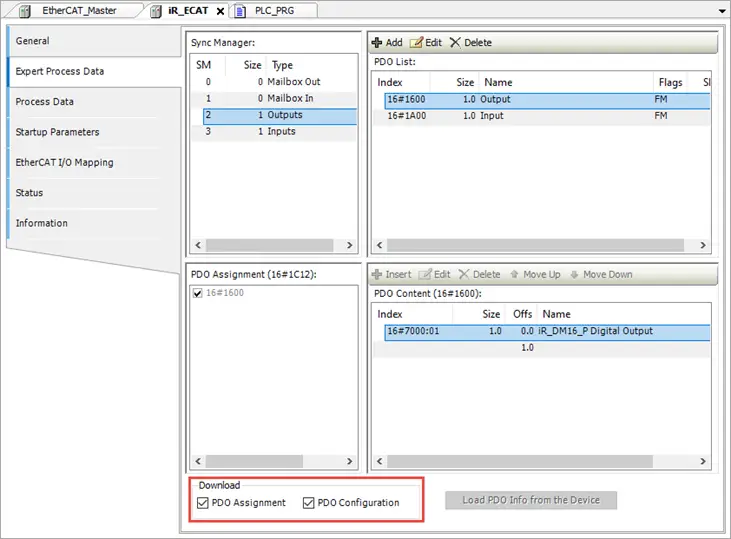Open the Expert Process Data page
The image size is (731, 539).
(95, 71)
